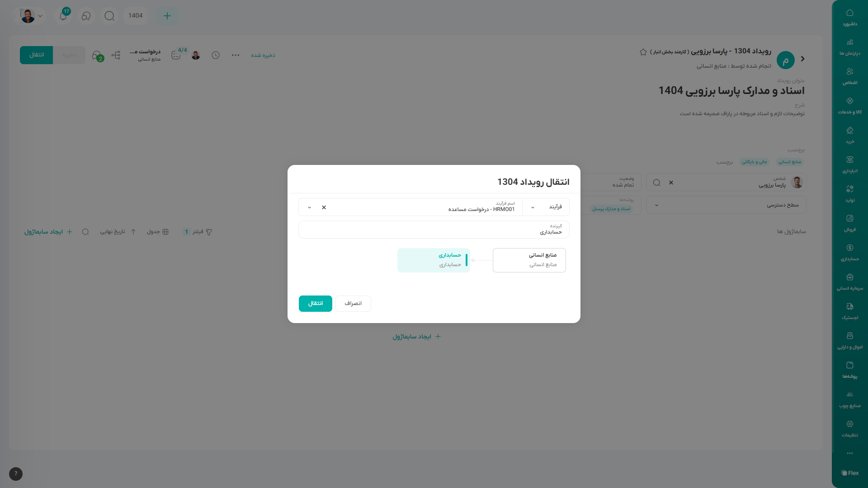
Task: Expand the process name dropdown
Action: [x=309, y=207]
